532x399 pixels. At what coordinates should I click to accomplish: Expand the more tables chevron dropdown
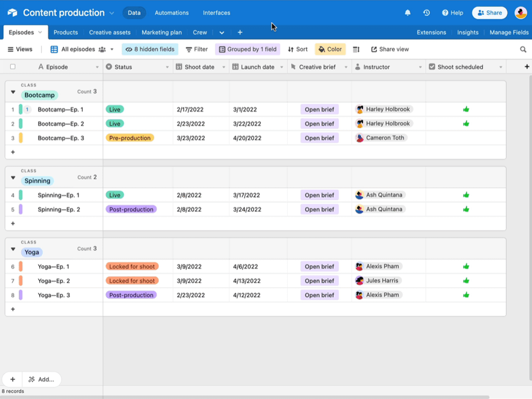pos(222,33)
